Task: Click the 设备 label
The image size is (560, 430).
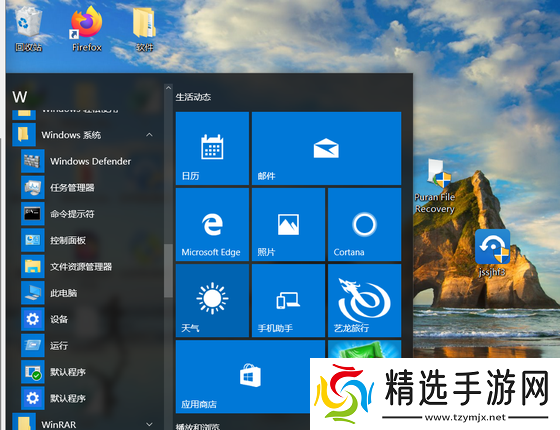Action: point(59,319)
